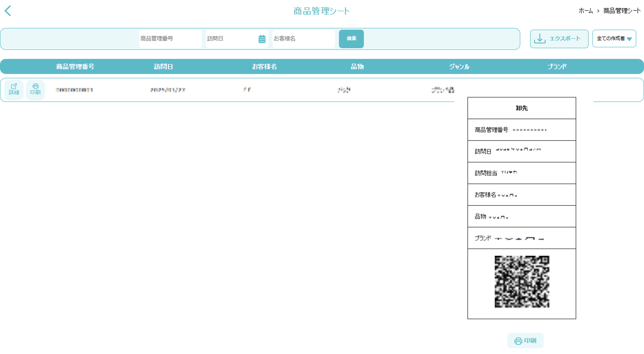The height and width of the screenshot is (354, 644).
Task: Focus the 商品管理番号 search field
Action: [x=170, y=39]
